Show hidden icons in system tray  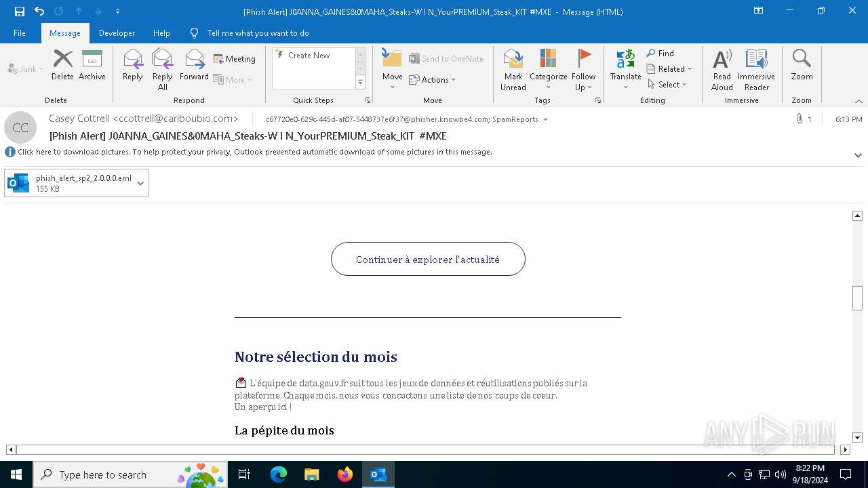[x=731, y=474]
